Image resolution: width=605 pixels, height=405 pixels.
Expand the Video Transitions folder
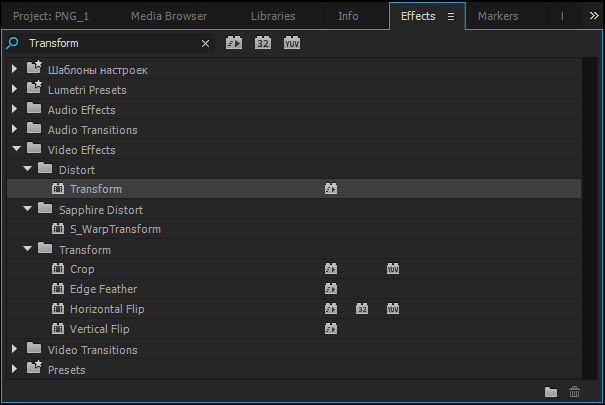click(14, 349)
